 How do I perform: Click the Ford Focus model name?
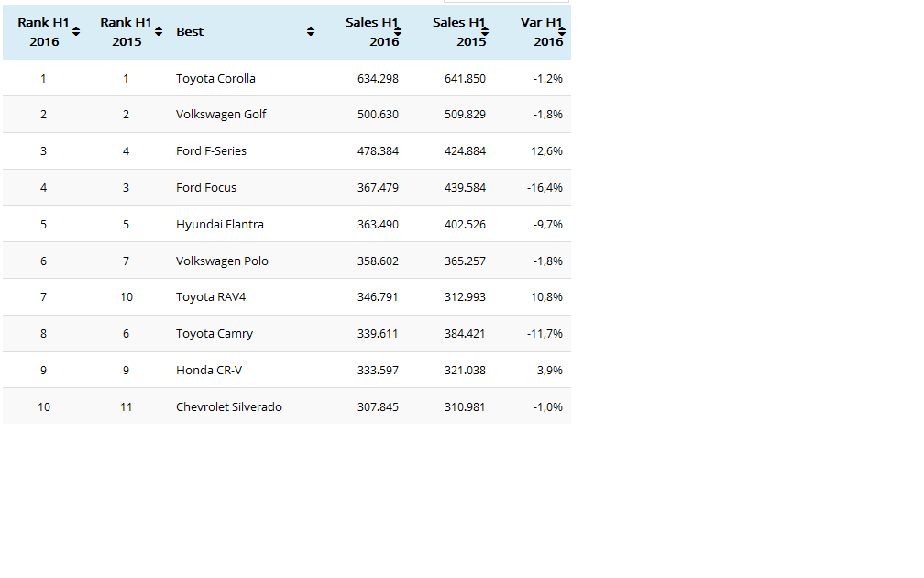pos(206,188)
